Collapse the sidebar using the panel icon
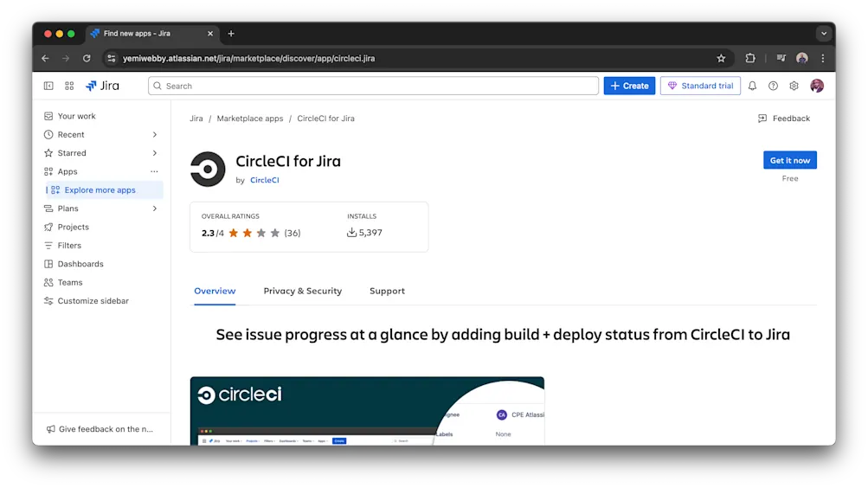 click(x=48, y=86)
